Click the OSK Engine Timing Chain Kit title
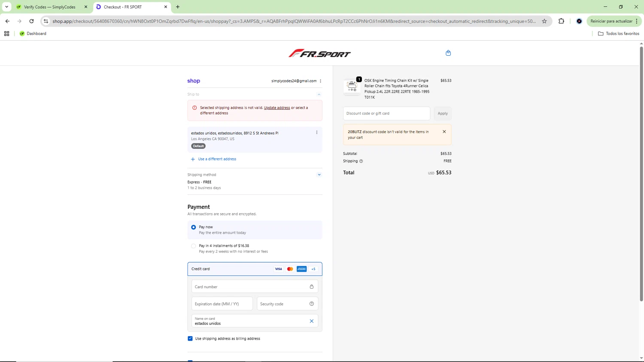This screenshot has width=644, height=362. 397,89
